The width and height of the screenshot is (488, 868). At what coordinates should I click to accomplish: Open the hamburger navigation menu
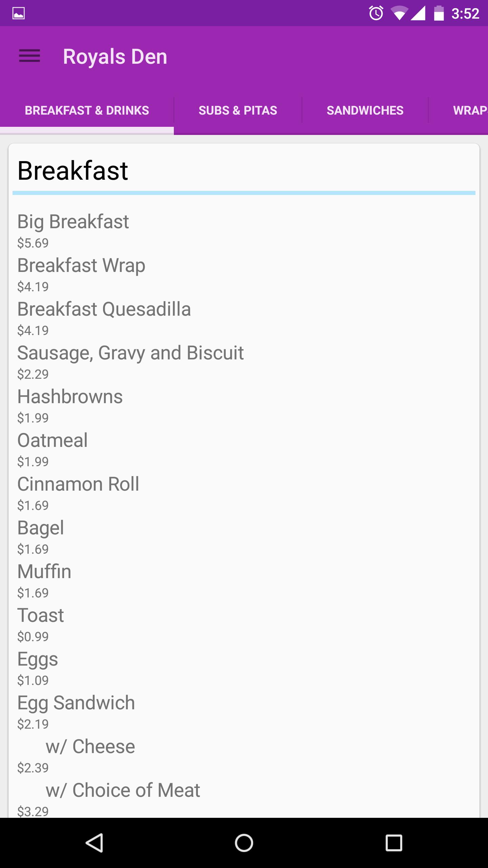coord(29,56)
